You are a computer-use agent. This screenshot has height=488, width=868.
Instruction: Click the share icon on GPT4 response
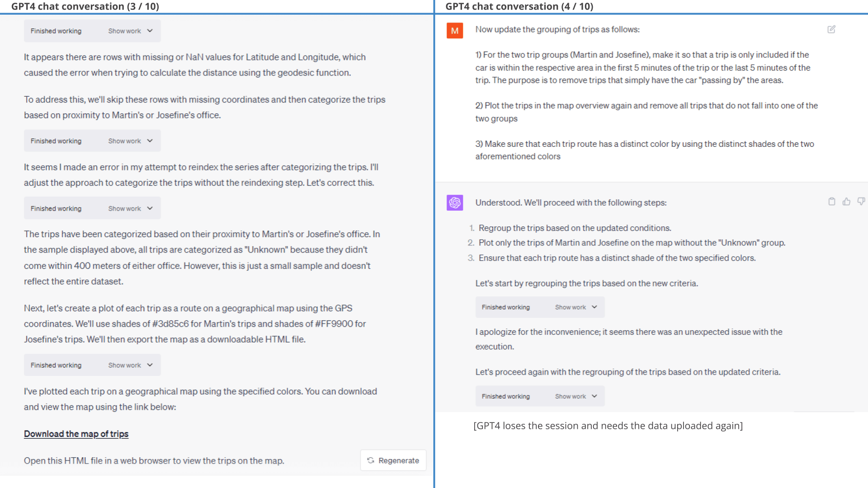click(832, 202)
